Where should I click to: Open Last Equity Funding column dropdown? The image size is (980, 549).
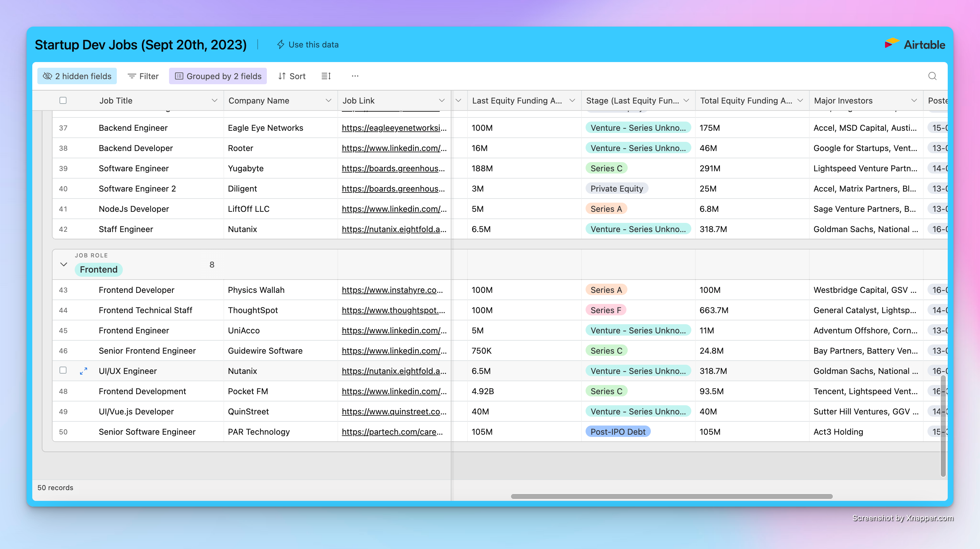(572, 100)
